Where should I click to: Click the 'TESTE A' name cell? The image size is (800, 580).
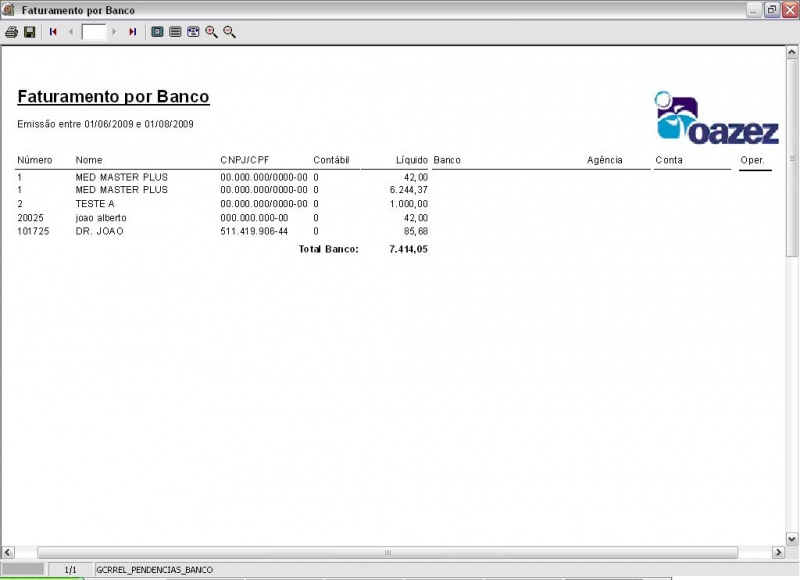click(x=95, y=204)
